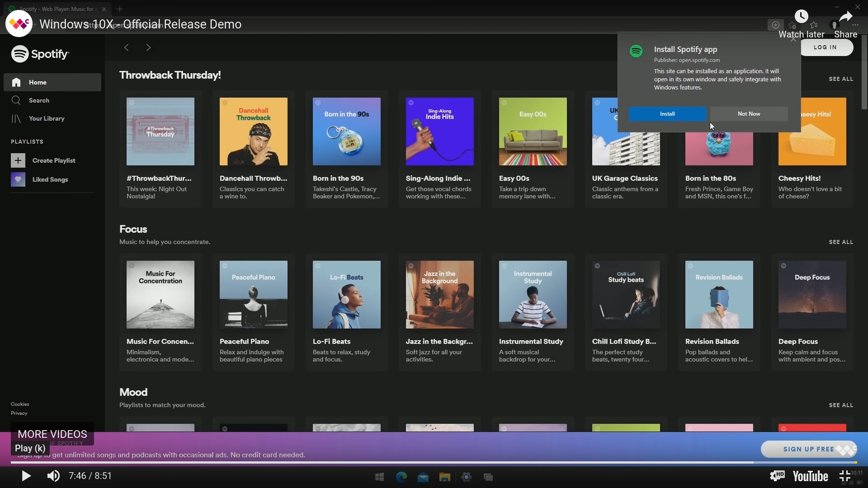The height and width of the screenshot is (488, 868).
Task: Go back with the left chevron
Action: click(x=127, y=47)
